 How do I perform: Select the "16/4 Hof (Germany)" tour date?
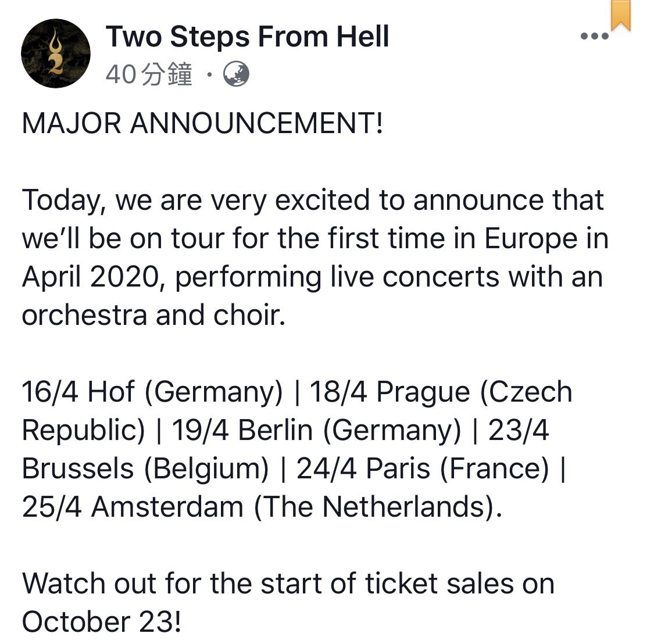coord(152,392)
